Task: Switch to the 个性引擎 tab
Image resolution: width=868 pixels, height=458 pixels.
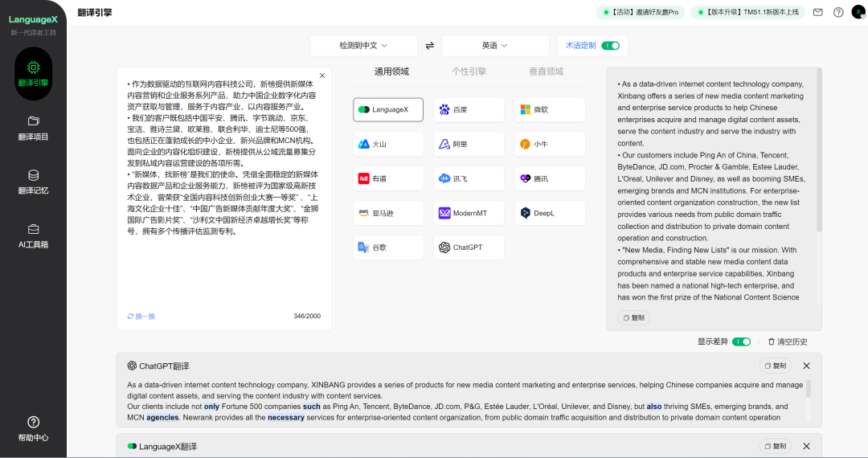Action: (x=469, y=72)
